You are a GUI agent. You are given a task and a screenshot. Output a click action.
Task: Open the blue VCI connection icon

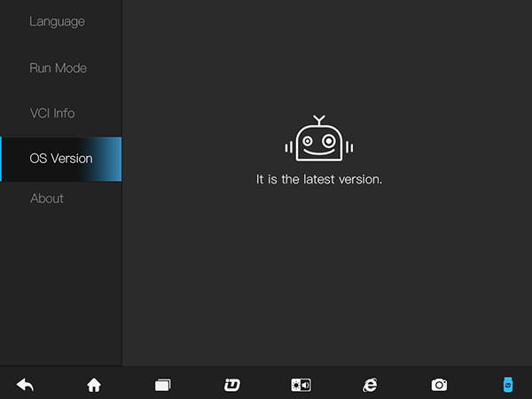[508, 385]
